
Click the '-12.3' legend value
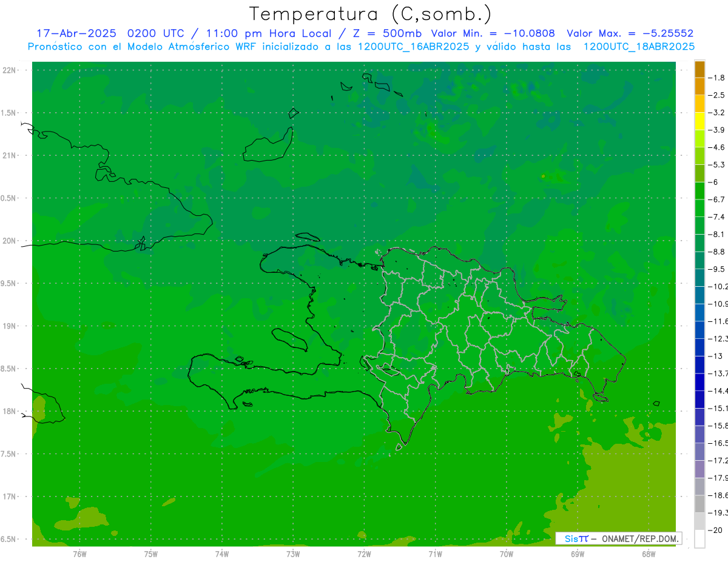pyautogui.click(x=718, y=338)
